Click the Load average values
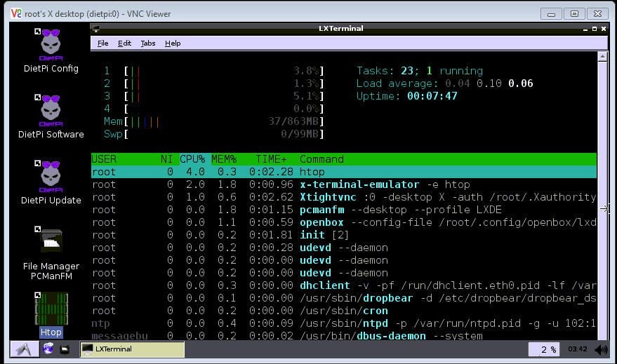The width and height of the screenshot is (617, 364). tap(489, 83)
